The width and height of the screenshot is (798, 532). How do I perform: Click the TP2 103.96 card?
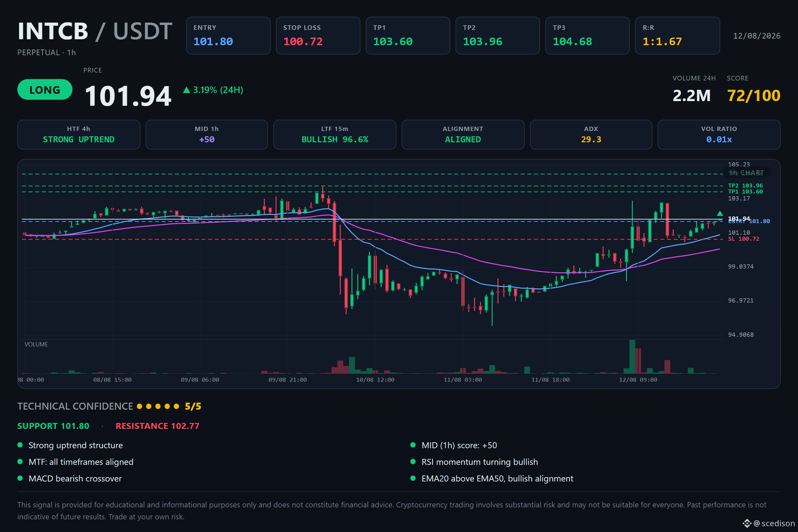tap(497, 36)
